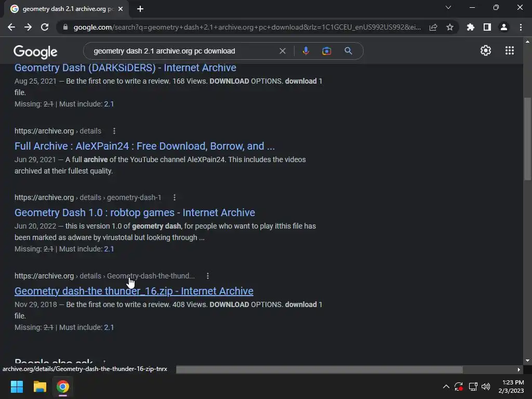Open tab search dropdown arrow
The width and height of the screenshot is (532, 399).
(448, 7)
